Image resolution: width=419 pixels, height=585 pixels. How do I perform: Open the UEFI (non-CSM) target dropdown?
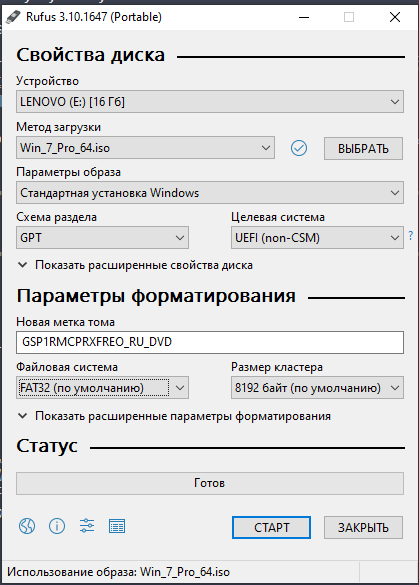(x=317, y=238)
